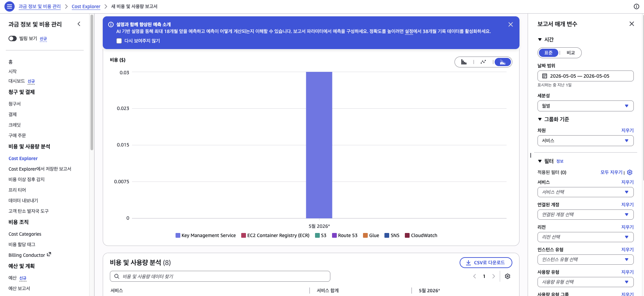Open the filter info link
The height and width of the screenshot is (296, 644).
(x=560, y=161)
